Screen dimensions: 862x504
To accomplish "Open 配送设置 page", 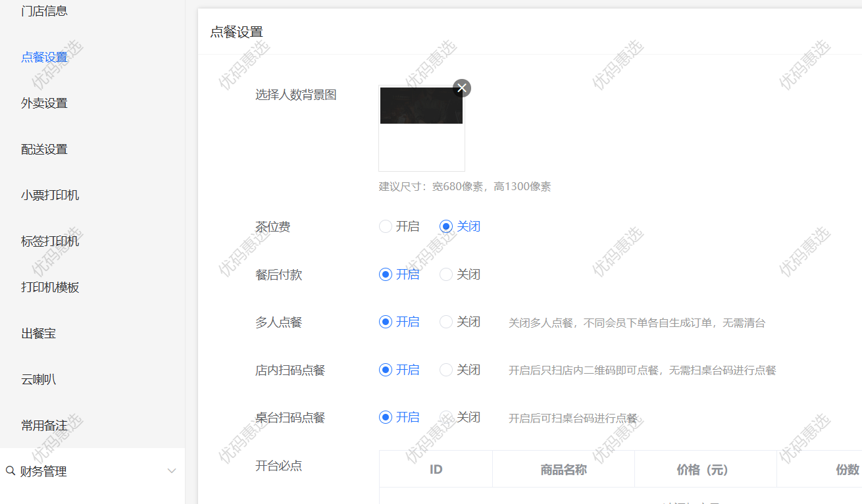I will tap(44, 149).
